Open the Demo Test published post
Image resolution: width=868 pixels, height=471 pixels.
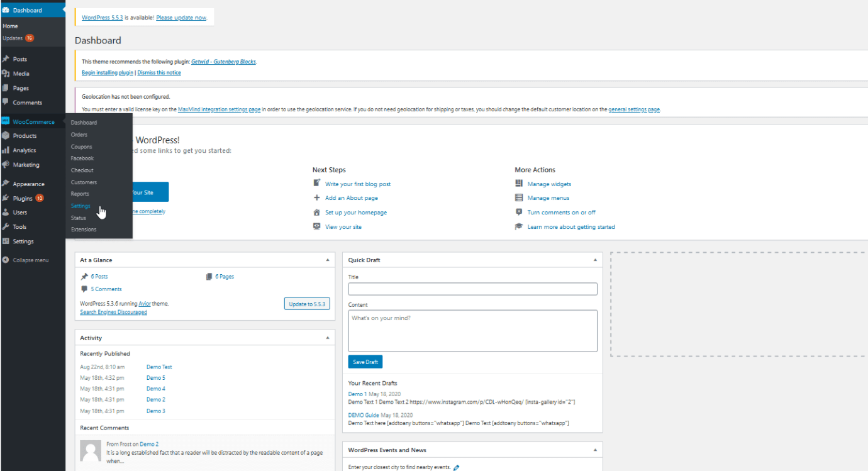click(159, 367)
